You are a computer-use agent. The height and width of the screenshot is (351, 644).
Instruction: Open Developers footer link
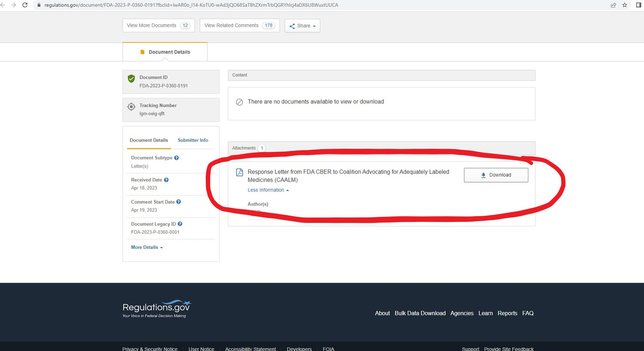299,348
